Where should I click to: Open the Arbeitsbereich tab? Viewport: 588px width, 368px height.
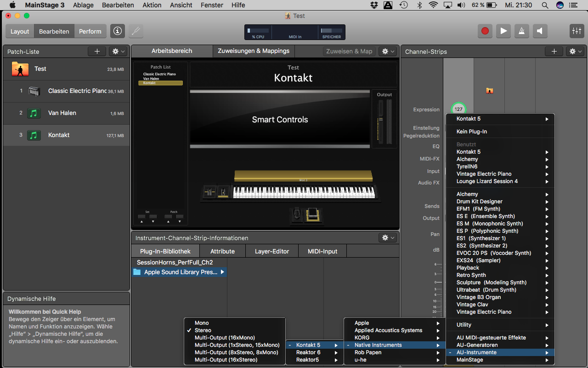click(x=172, y=51)
